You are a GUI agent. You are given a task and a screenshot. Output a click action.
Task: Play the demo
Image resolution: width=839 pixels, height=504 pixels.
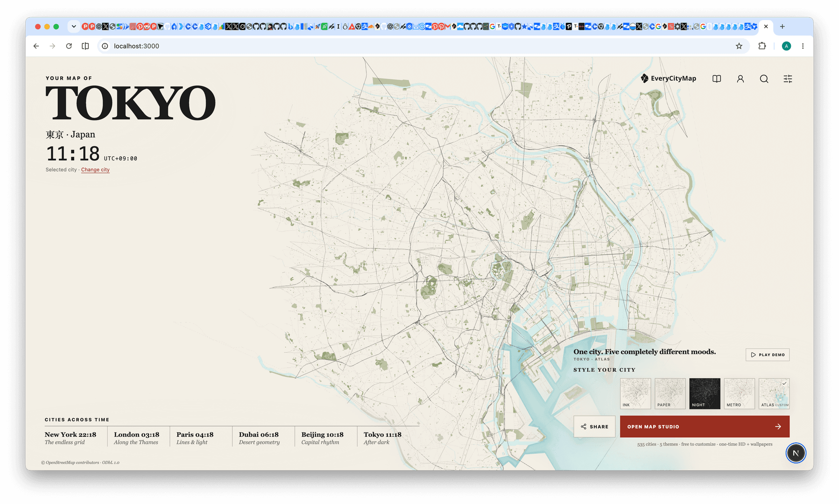pyautogui.click(x=768, y=355)
